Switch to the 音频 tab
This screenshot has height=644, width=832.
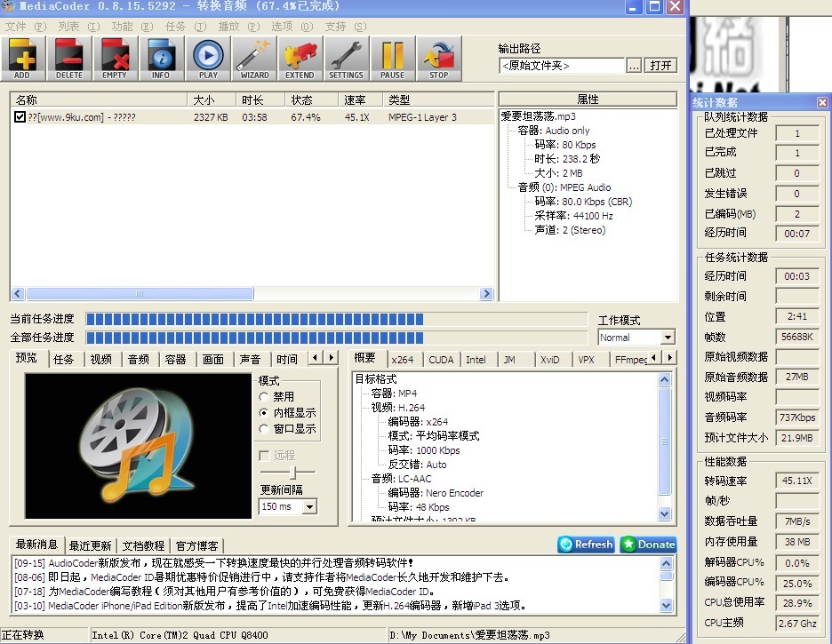(x=139, y=360)
